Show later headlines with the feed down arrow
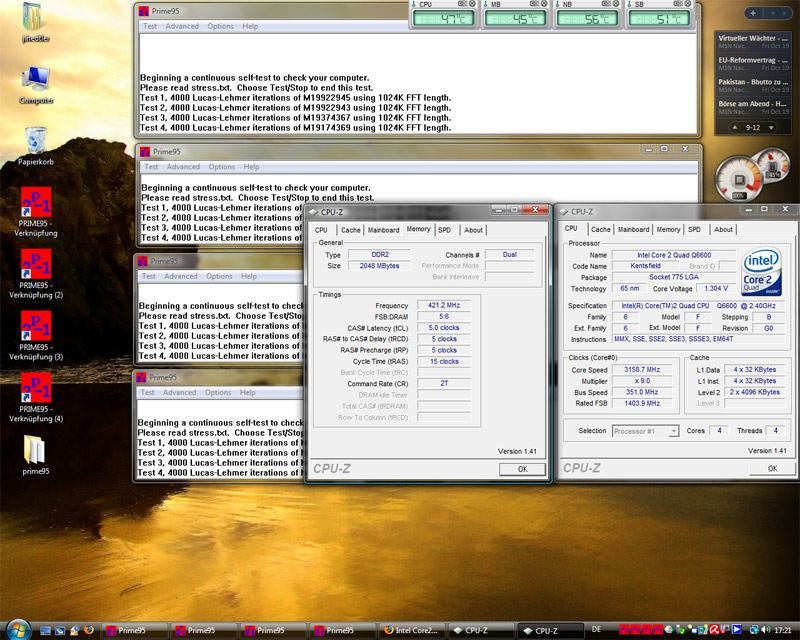 click(771, 128)
